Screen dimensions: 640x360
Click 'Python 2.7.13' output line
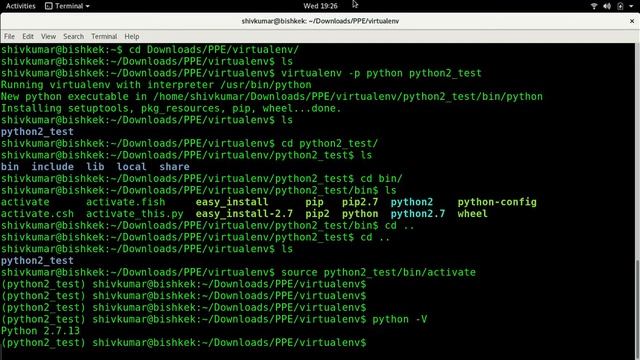pos(40,331)
